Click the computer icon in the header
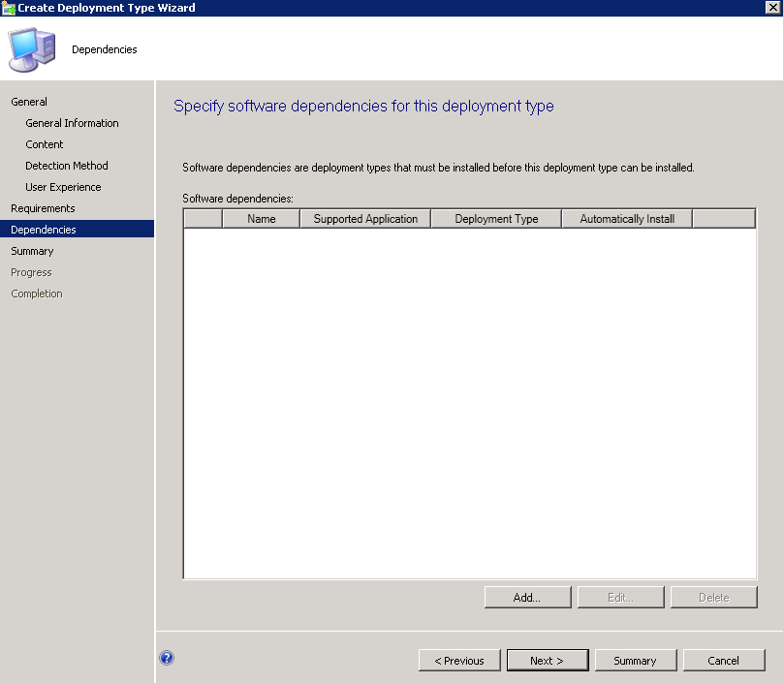The image size is (784, 683). tap(32, 49)
